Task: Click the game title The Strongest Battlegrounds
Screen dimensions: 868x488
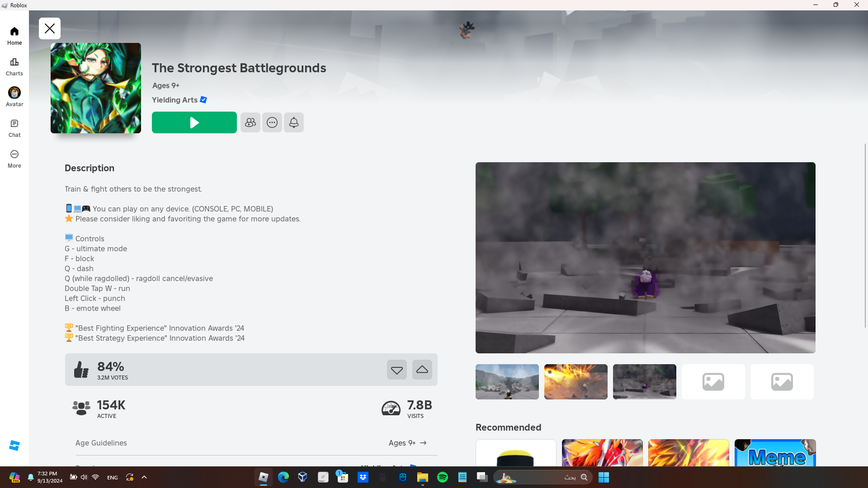Action: (239, 68)
